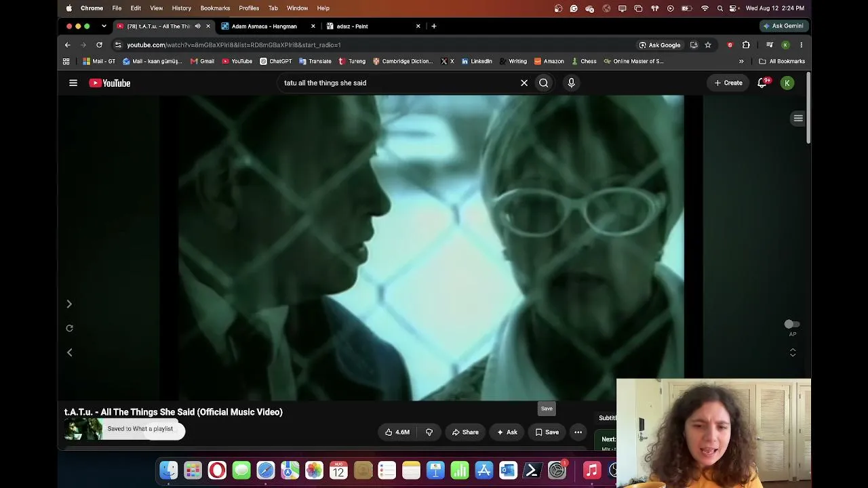Screen dimensions: 868x488
Task: Open the Bookmarks menu in menu bar
Action: (215, 8)
